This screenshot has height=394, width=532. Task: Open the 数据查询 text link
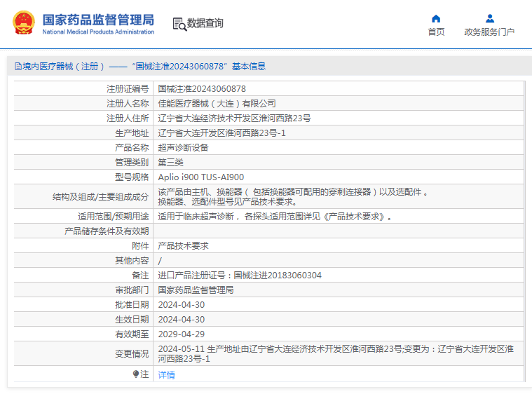[x=205, y=23]
